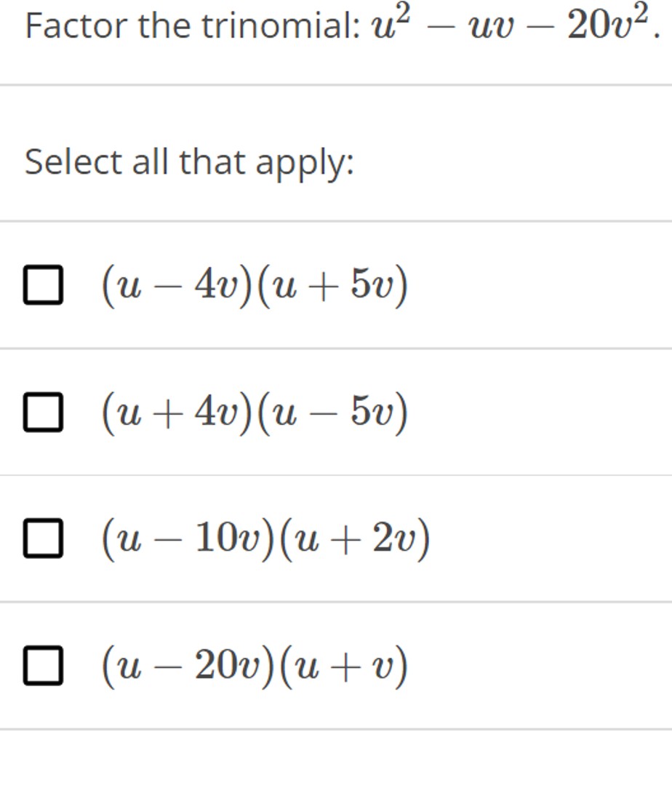
Task: Check the checkbox for (u − 10v)(u + 2v)
Action: 42,537
